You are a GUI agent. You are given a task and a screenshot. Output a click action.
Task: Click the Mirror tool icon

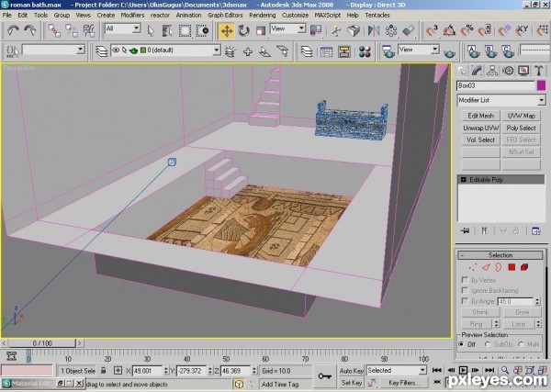pos(374,31)
